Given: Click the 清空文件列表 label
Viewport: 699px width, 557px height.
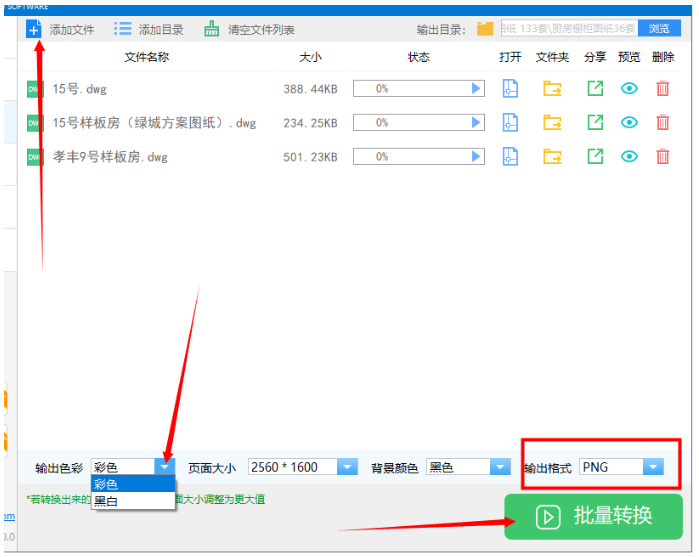Looking at the screenshot, I should [x=261, y=30].
